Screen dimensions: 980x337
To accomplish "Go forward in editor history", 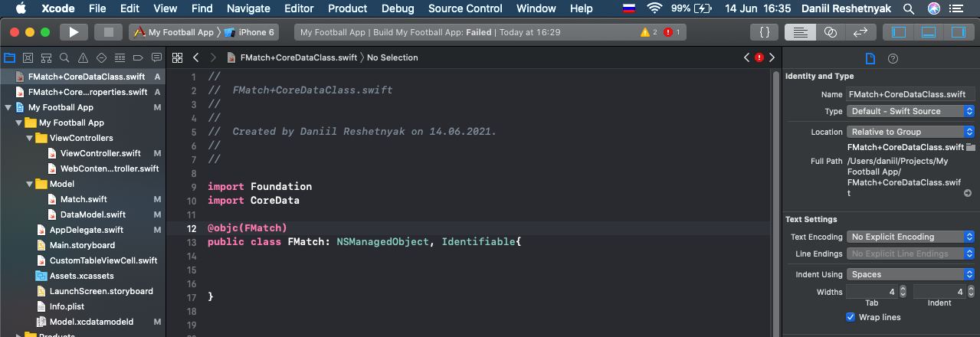I will click(x=213, y=57).
